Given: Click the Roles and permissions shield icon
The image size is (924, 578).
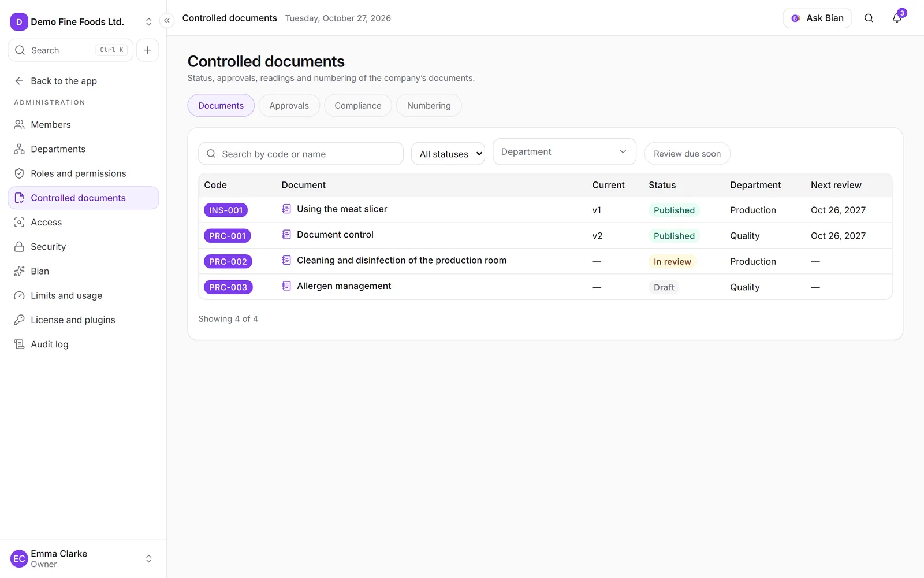Looking at the screenshot, I should (x=19, y=173).
